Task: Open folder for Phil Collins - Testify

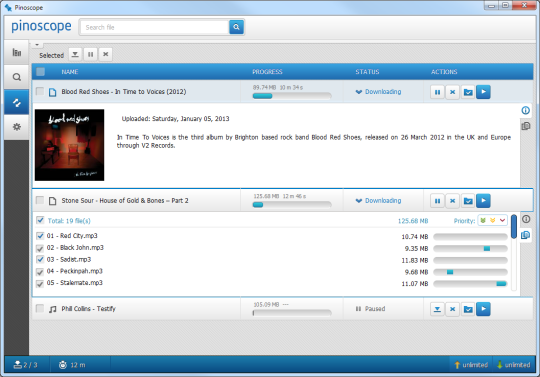Action: click(x=468, y=309)
